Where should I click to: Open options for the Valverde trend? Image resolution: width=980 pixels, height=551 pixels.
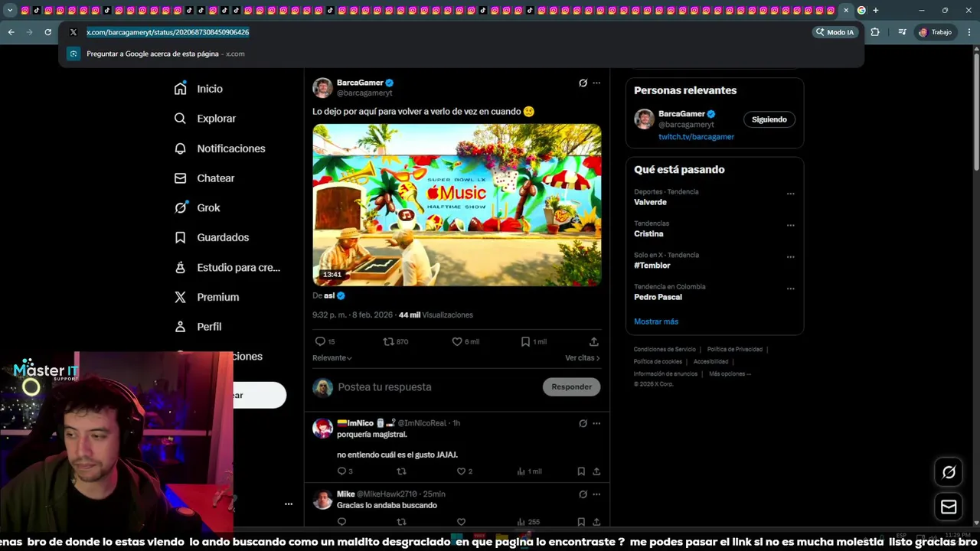click(791, 194)
